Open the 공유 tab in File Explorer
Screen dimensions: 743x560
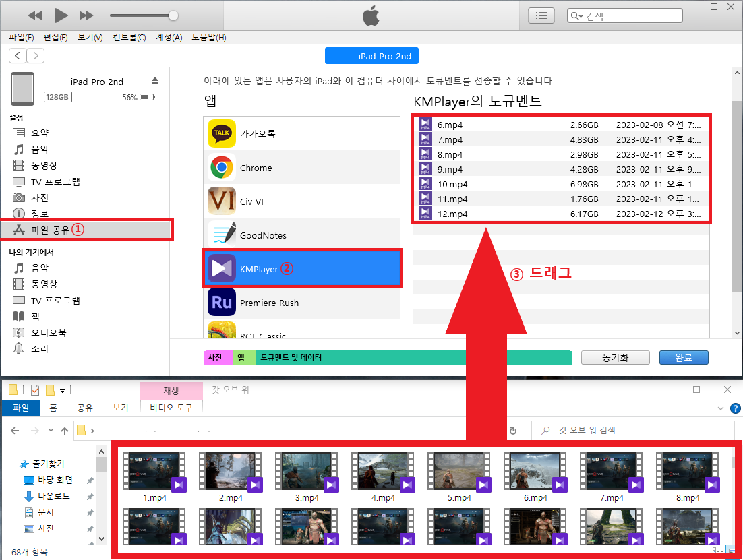(x=85, y=408)
